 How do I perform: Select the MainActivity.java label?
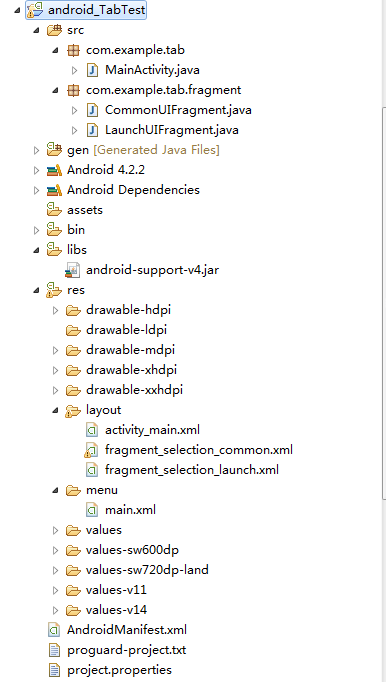152,70
